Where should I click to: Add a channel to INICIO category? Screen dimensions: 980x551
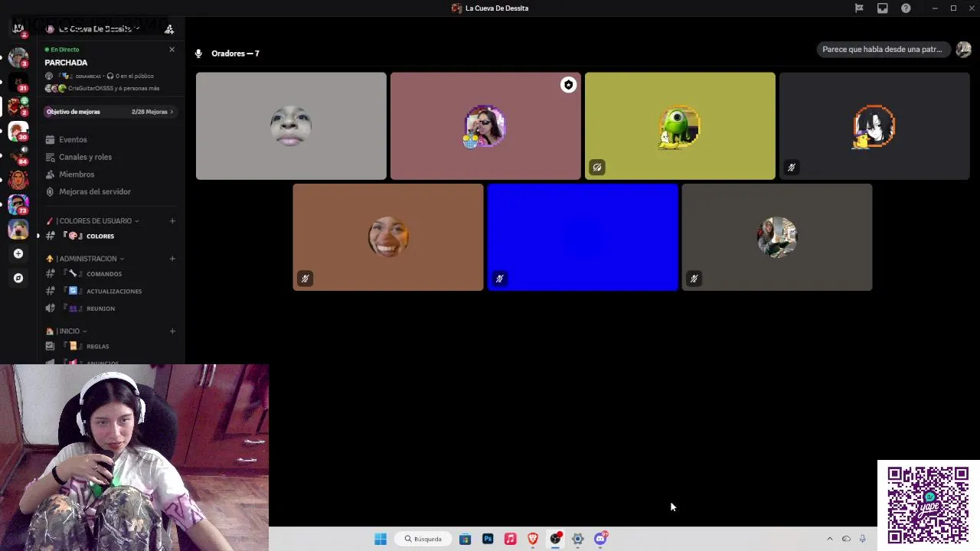click(x=172, y=331)
